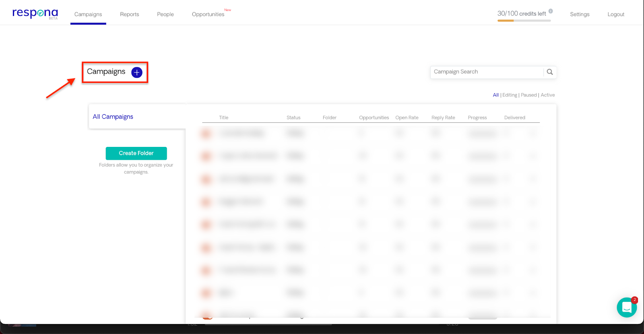Add a new campaign with plus icon
The height and width of the screenshot is (334, 644).
click(137, 72)
